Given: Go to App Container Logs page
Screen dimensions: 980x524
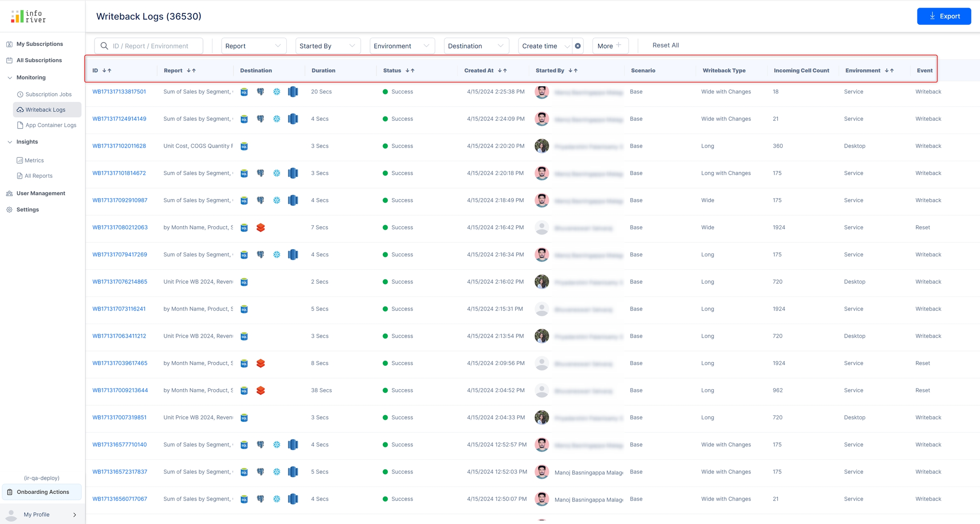Looking at the screenshot, I should coord(51,125).
